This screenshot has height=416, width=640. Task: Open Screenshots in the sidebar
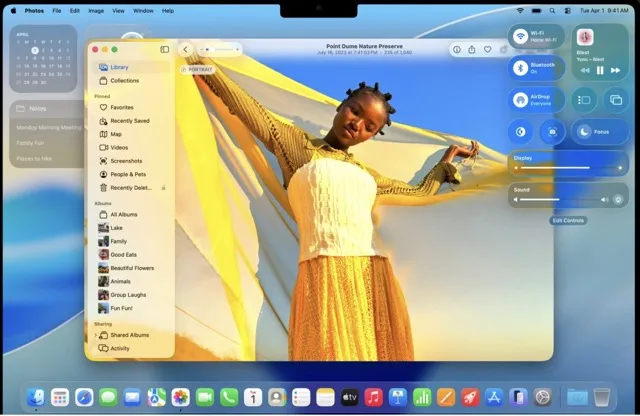(x=131, y=161)
